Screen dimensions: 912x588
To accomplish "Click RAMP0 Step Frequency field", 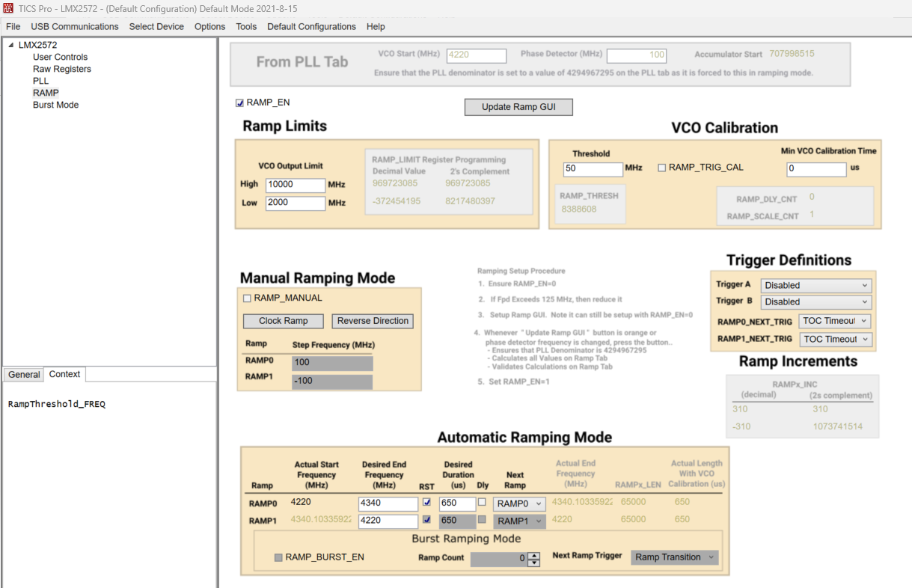I will 332,363.
